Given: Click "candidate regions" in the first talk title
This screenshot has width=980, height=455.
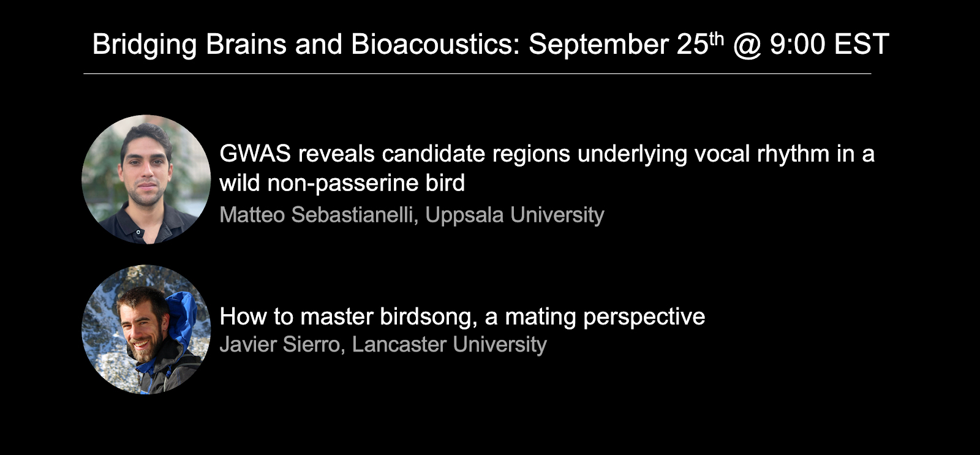Looking at the screenshot, I should click(476, 154).
